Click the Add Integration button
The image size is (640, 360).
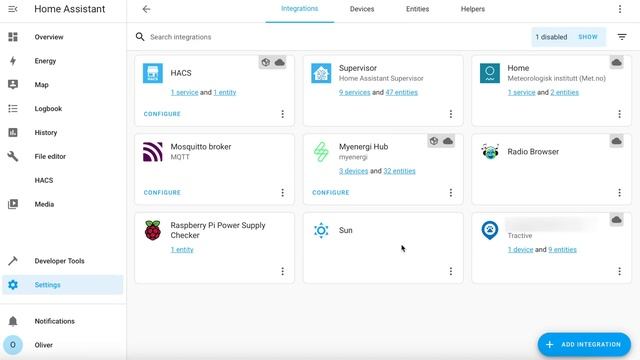pos(584,344)
